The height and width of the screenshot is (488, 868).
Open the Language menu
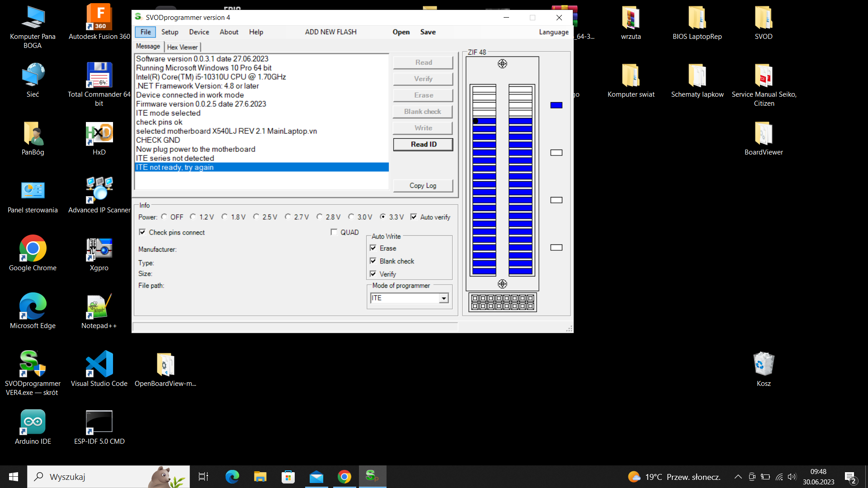click(553, 32)
